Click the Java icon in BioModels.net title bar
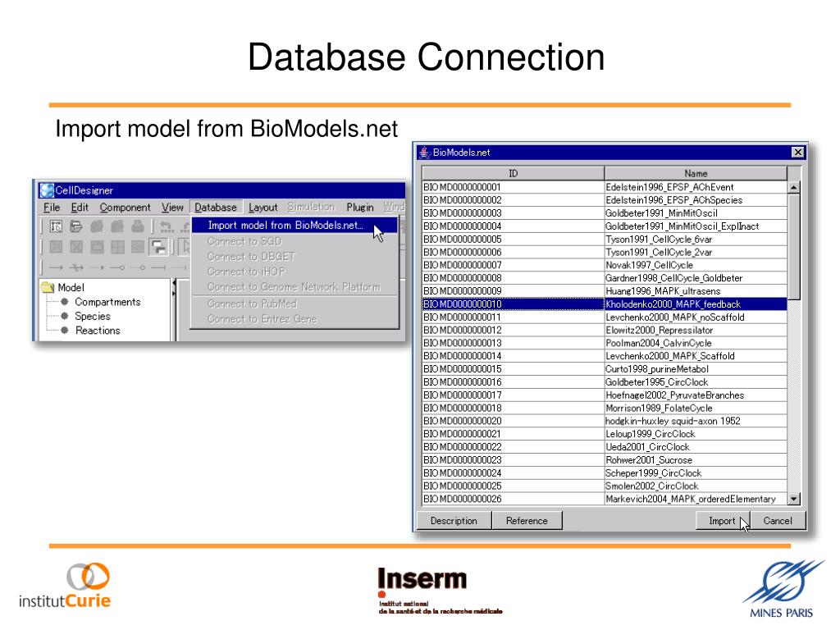 [x=425, y=153]
